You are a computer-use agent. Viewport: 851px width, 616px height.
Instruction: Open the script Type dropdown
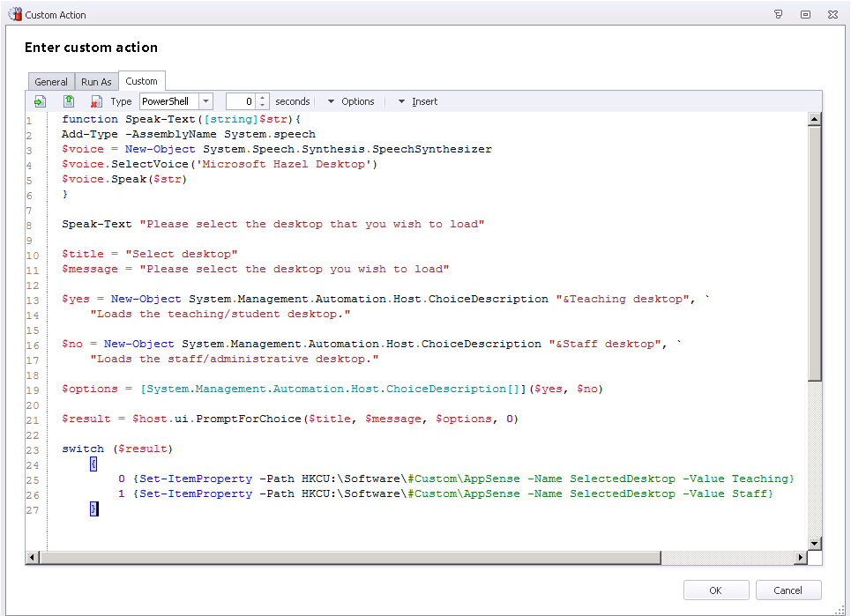[x=205, y=101]
